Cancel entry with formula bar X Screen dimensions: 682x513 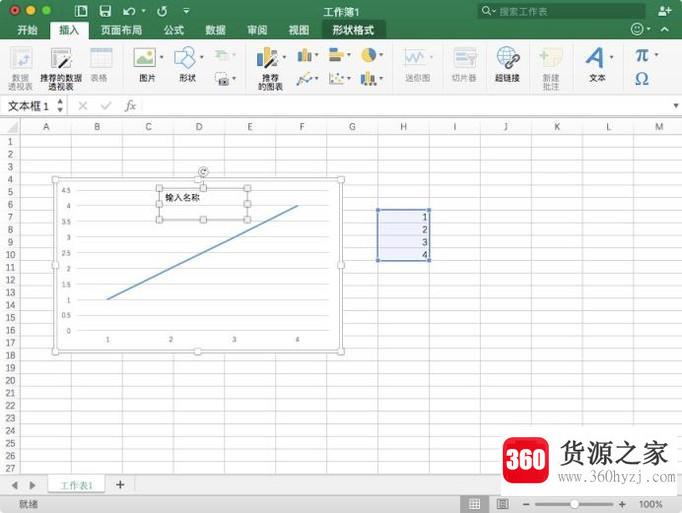click(x=83, y=105)
